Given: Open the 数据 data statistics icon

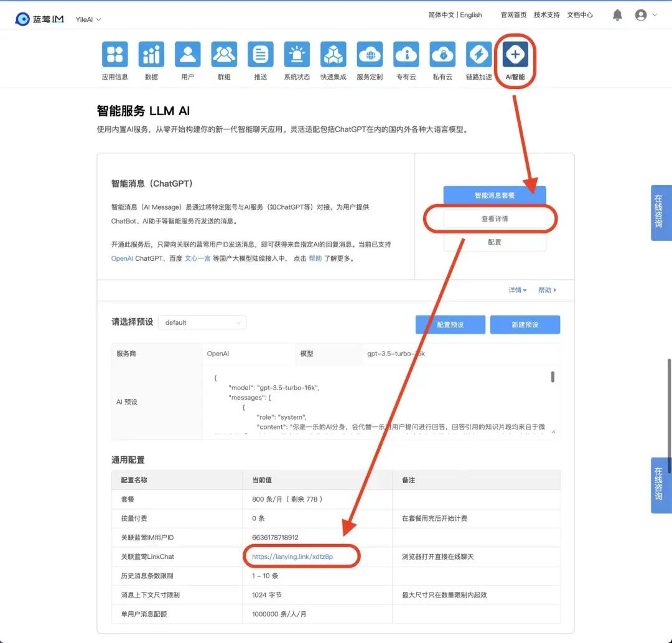Looking at the screenshot, I should [151, 54].
